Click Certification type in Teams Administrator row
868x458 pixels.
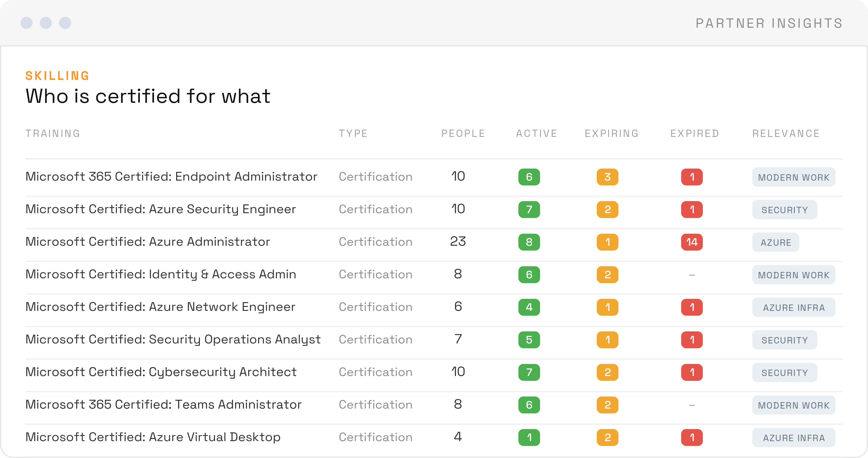pos(375,404)
